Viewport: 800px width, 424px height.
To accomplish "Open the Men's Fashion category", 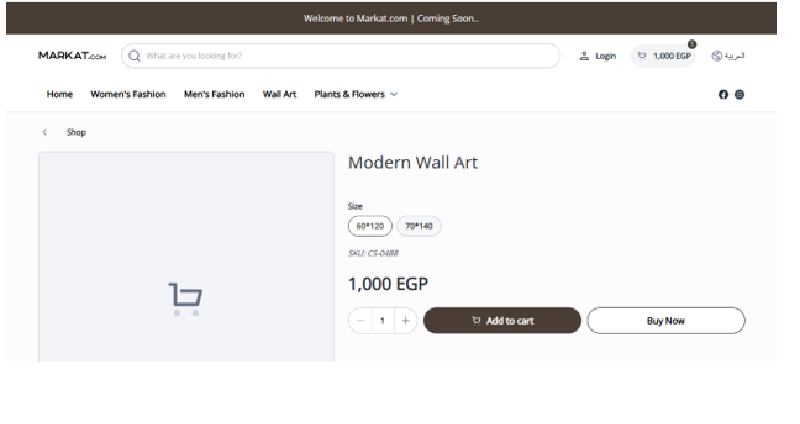I will click(x=214, y=95).
